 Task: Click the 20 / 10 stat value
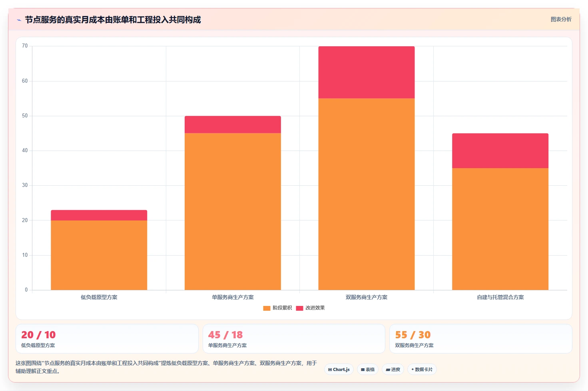point(38,335)
